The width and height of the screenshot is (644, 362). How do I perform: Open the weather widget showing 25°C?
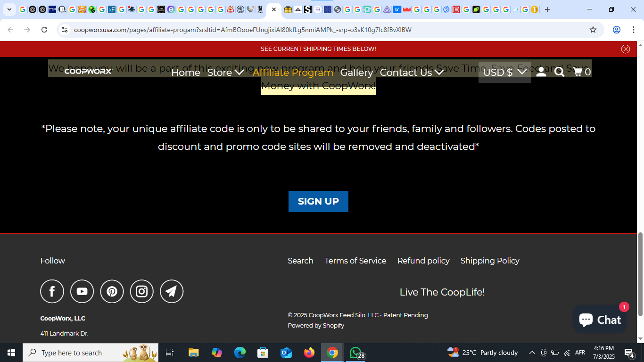[x=483, y=353]
